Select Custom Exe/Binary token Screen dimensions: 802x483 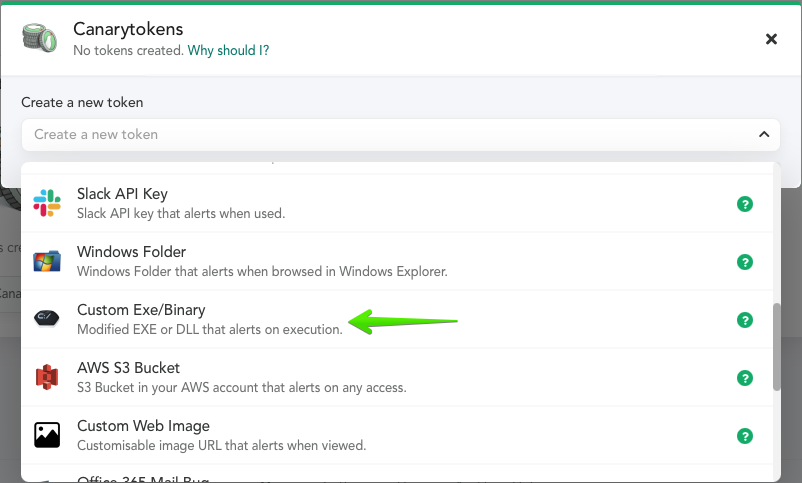(397, 319)
